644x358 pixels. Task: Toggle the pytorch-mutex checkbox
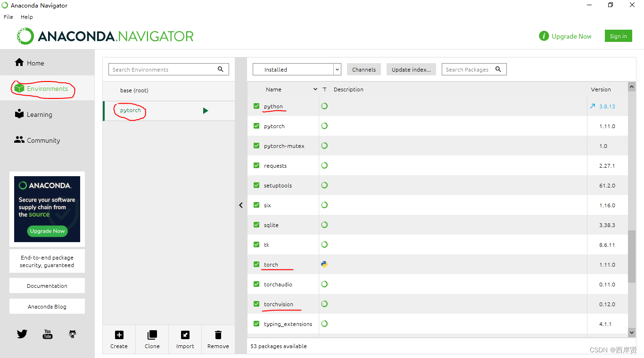pos(256,146)
